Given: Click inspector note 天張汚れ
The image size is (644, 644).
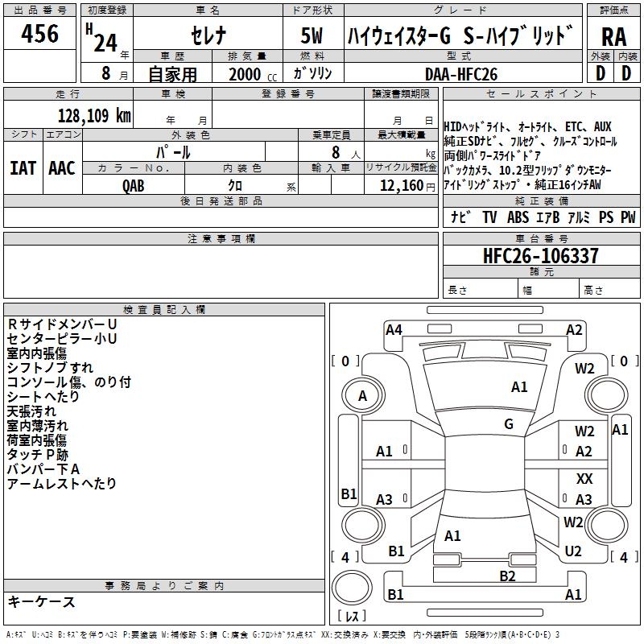Looking at the screenshot, I should coord(31,411).
